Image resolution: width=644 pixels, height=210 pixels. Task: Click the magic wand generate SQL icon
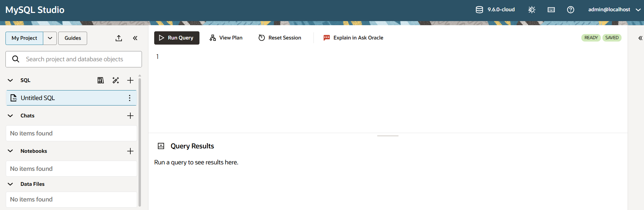[x=116, y=80]
